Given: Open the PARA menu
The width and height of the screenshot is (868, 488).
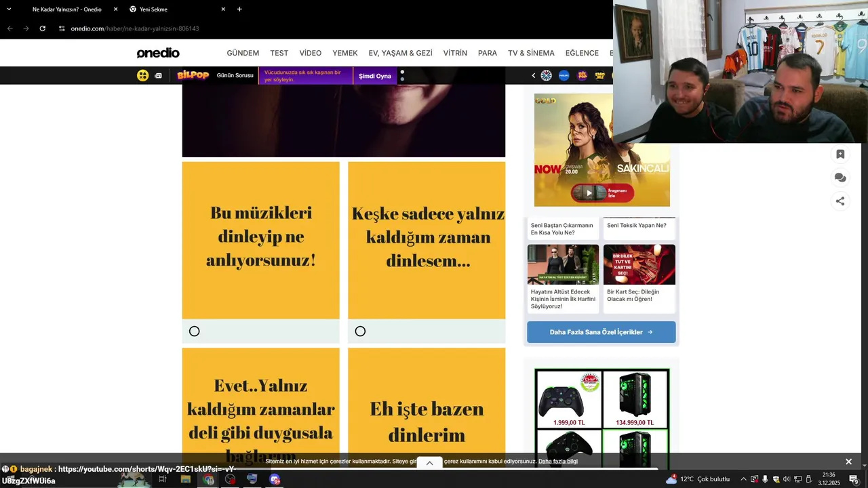Looking at the screenshot, I should pyautogui.click(x=488, y=53).
